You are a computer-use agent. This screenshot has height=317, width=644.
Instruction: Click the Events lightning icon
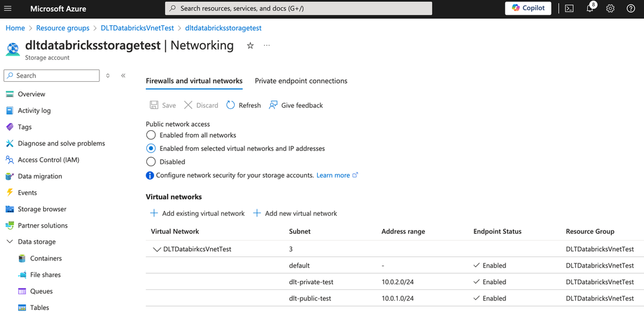pyautogui.click(x=10, y=193)
